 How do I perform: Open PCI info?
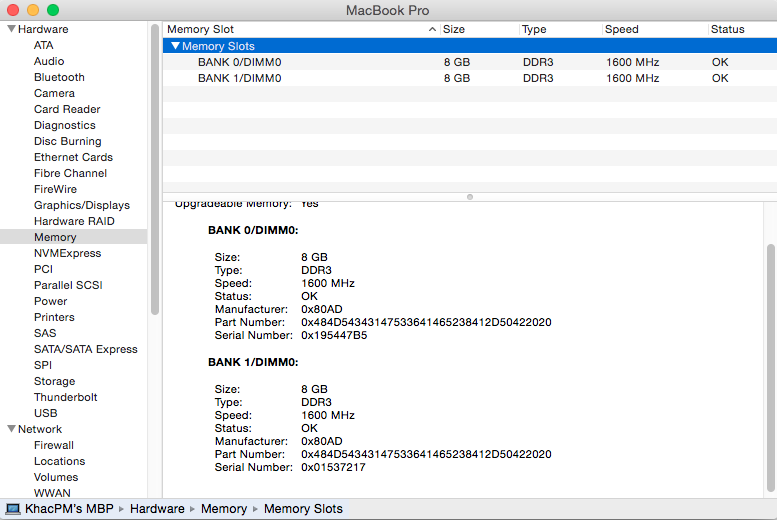[x=43, y=269]
